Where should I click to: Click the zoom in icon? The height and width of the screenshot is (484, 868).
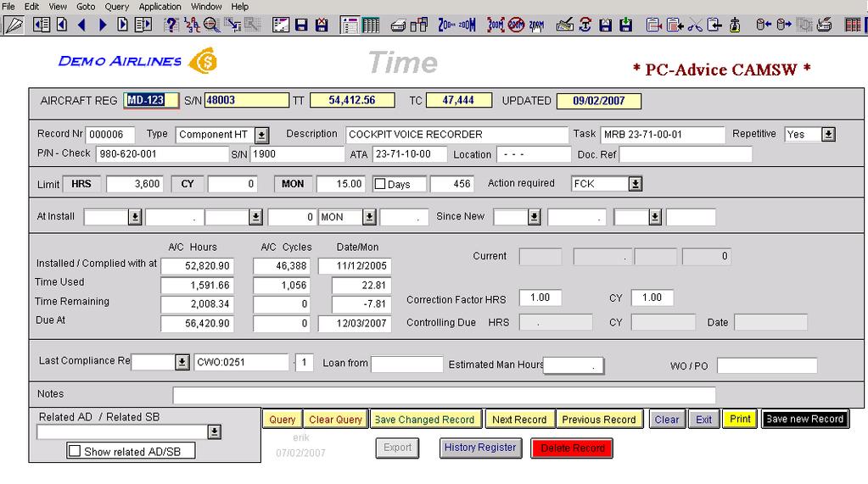point(468,25)
